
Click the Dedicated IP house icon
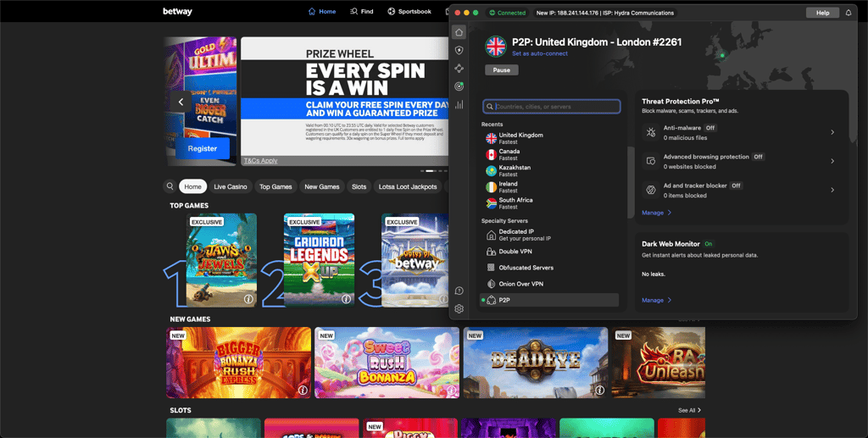(x=491, y=235)
